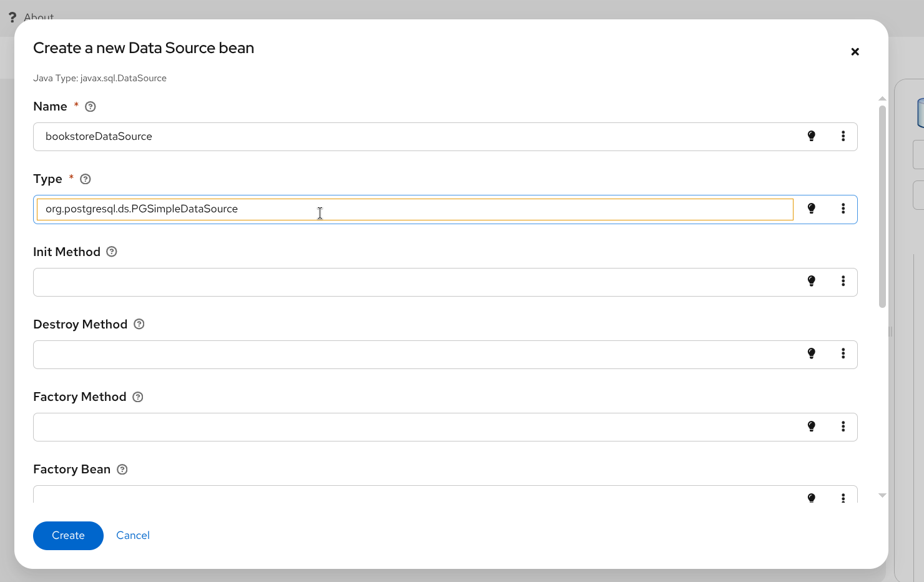This screenshot has height=582, width=924.
Task: Show help tooltip for the Name label
Action: (x=90, y=106)
